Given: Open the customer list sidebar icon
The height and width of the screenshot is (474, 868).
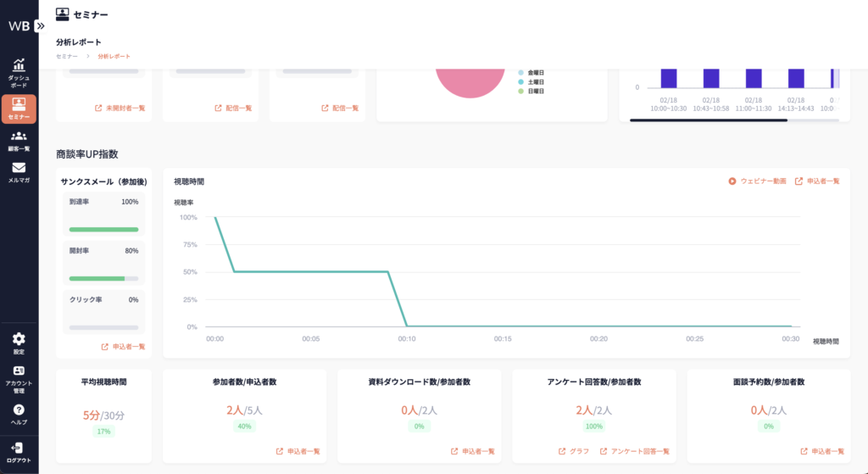Looking at the screenshot, I should pyautogui.click(x=19, y=140).
